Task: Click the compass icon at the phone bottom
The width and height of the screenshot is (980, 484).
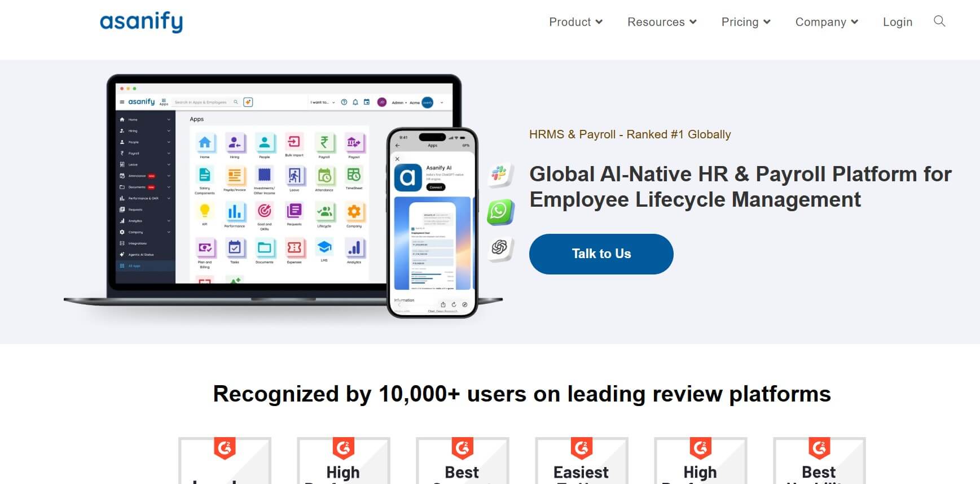Action: click(465, 304)
